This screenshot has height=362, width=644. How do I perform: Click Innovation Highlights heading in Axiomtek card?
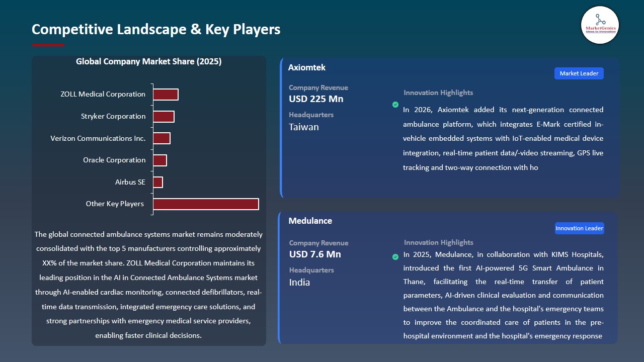[x=438, y=93]
